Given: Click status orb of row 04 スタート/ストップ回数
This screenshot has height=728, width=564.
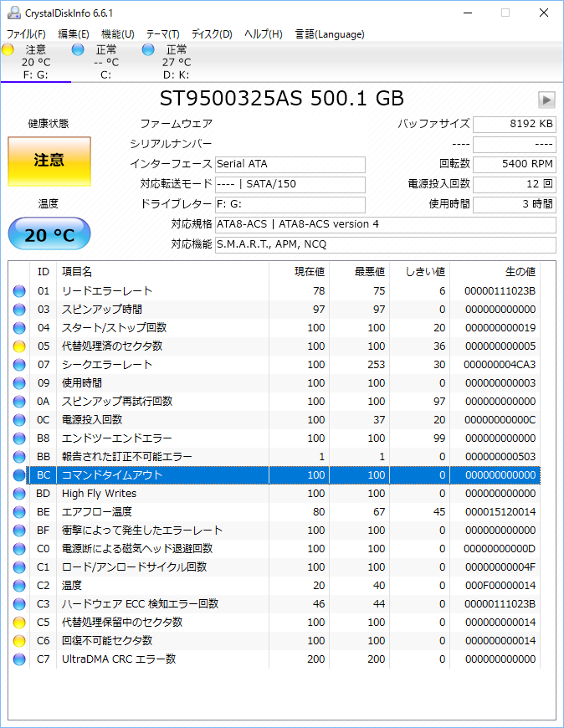Looking at the screenshot, I should click(x=19, y=328).
